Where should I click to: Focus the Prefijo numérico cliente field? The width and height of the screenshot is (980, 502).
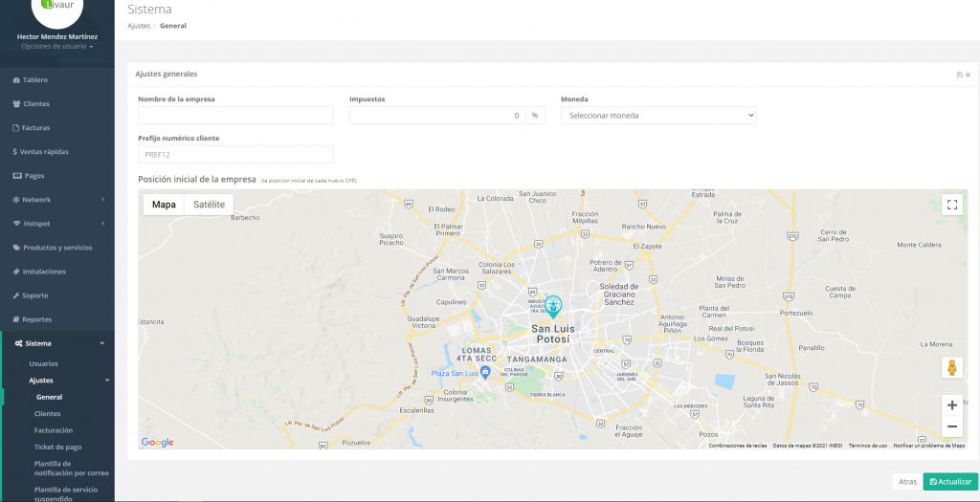click(x=235, y=155)
